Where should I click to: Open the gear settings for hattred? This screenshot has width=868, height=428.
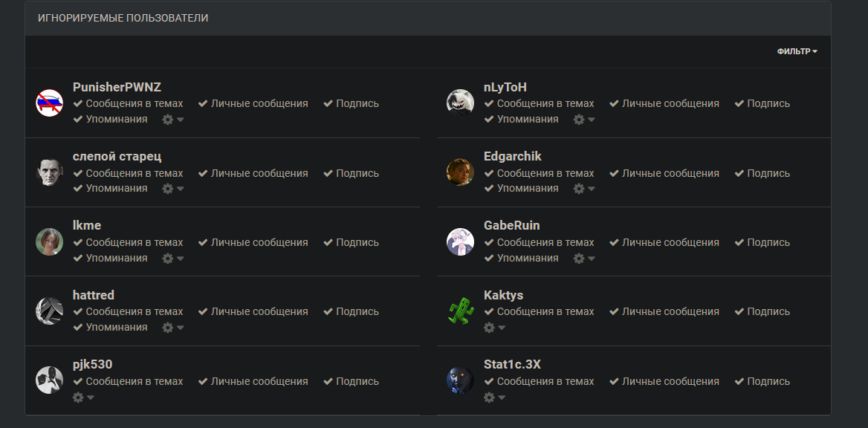click(172, 328)
